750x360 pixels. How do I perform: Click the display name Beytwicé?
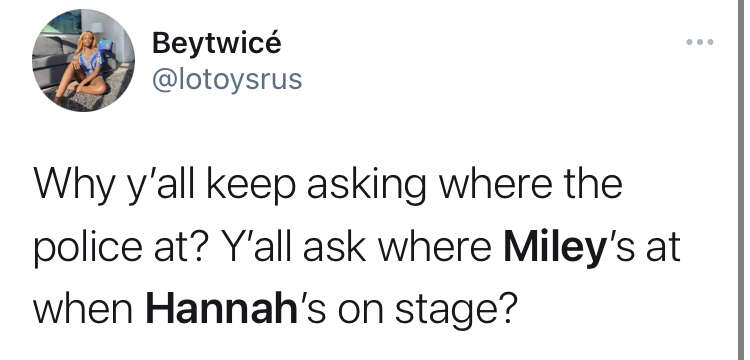(x=217, y=44)
